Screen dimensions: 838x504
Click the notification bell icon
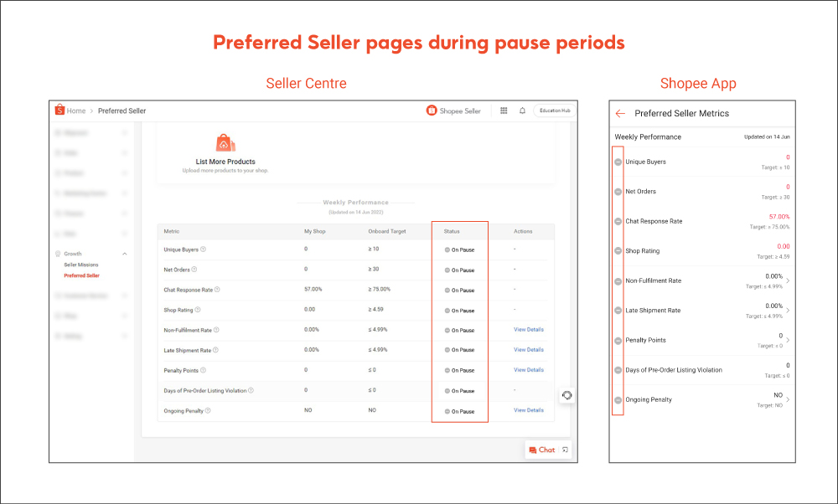[x=522, y=110]
